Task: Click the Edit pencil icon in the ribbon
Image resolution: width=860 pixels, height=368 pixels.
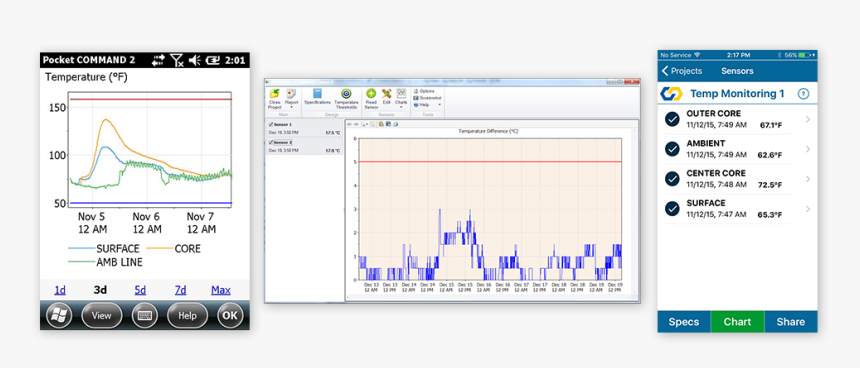Action: (387, 93)
